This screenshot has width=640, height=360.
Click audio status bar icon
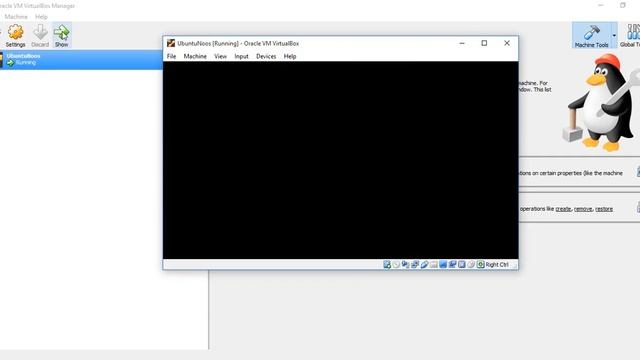[x=405, y=264]
